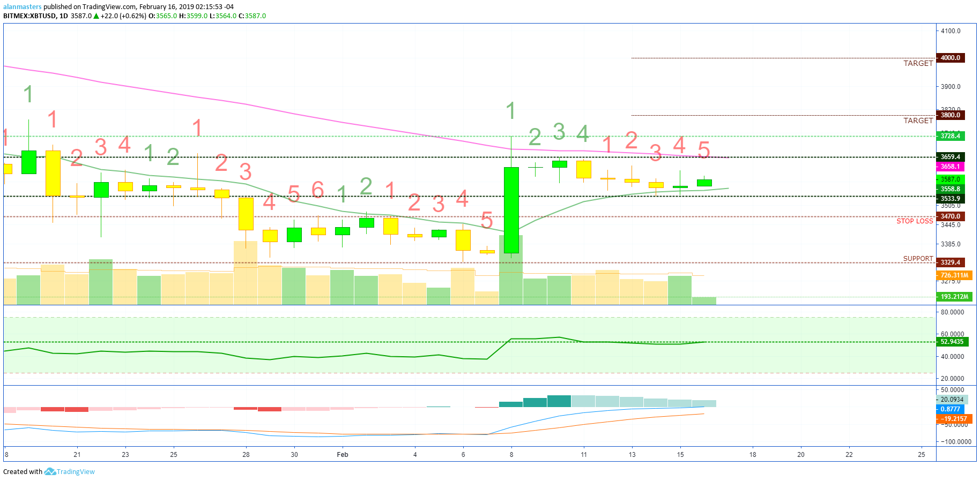
Task: Select the 3800.0 target price tag
Action: point(951,115)
